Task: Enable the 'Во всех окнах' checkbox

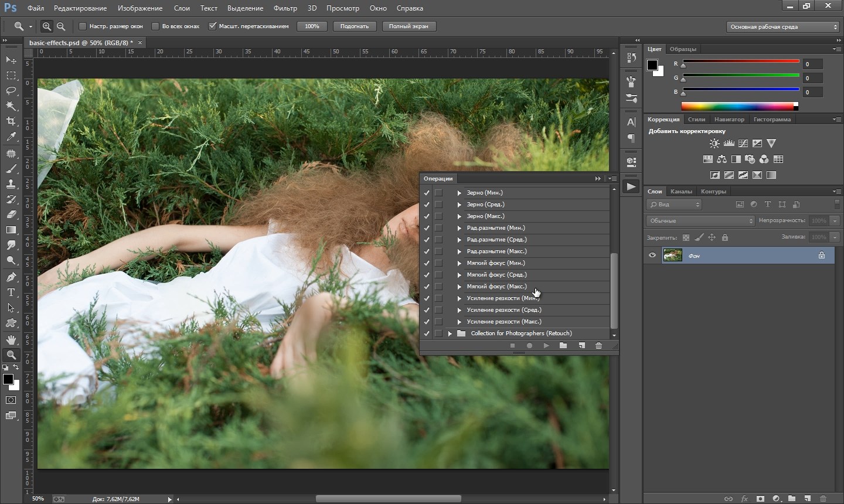Action: tap(155, 26)
